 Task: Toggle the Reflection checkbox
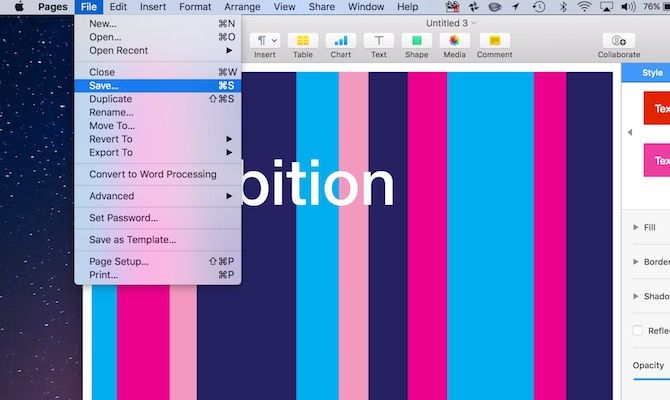tap(638, 330)
